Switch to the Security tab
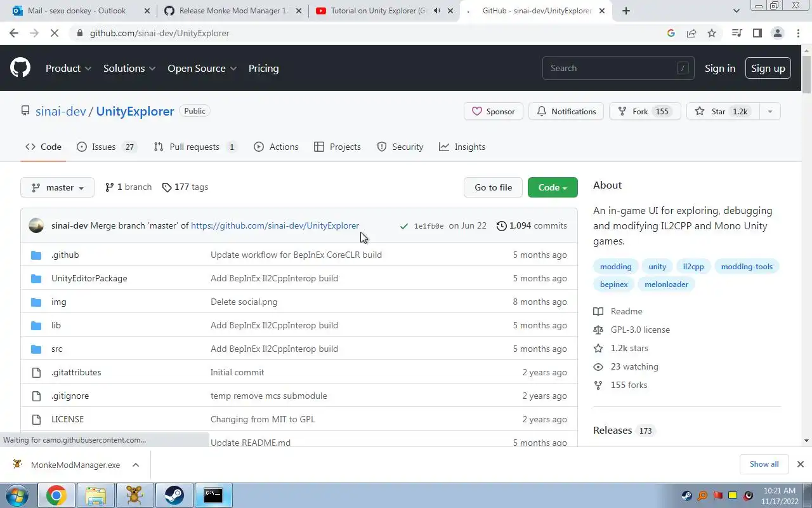This screenshot has height=508, width=812. coord(400,147)
